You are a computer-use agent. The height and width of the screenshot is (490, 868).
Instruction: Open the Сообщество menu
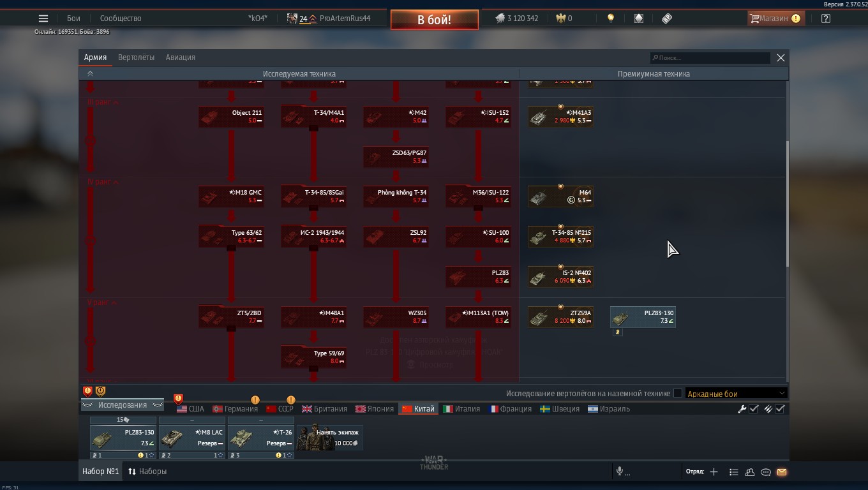[121, 19]
